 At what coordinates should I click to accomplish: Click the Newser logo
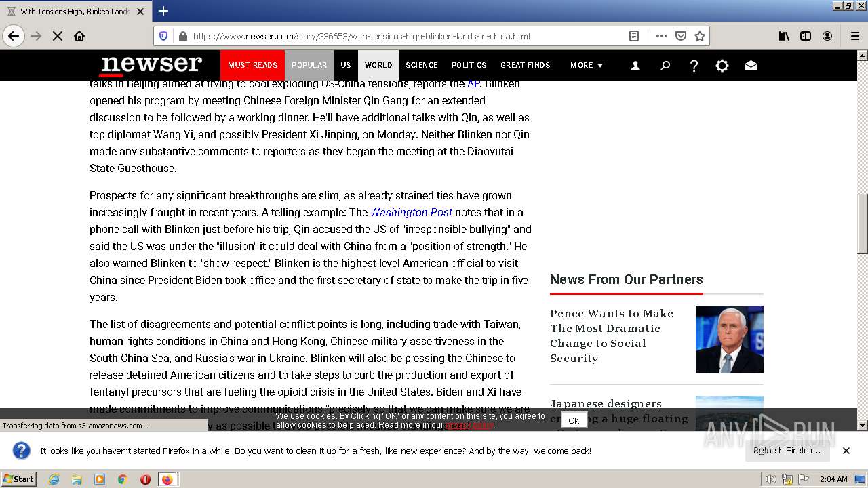(151, 65)
